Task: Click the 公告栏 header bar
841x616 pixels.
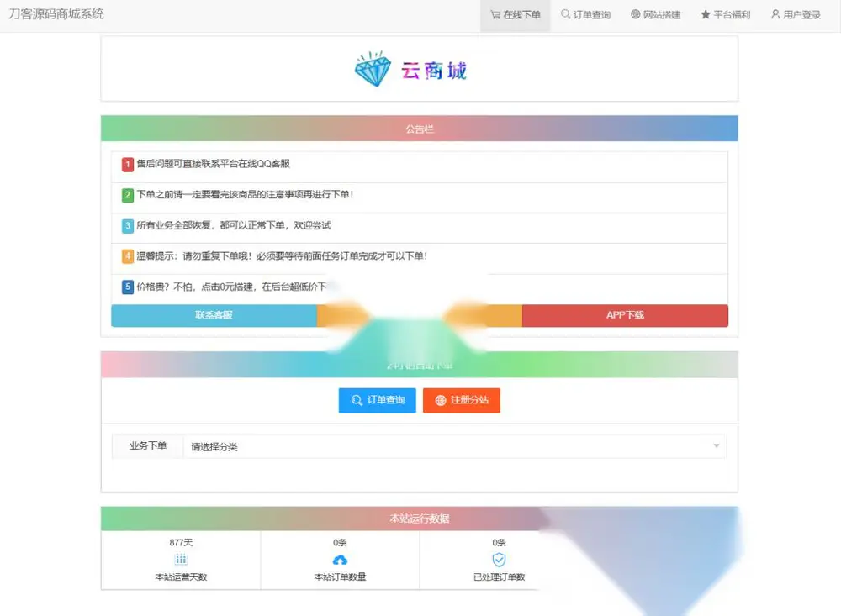Action: pyautogui.click(x=420, y=129)
